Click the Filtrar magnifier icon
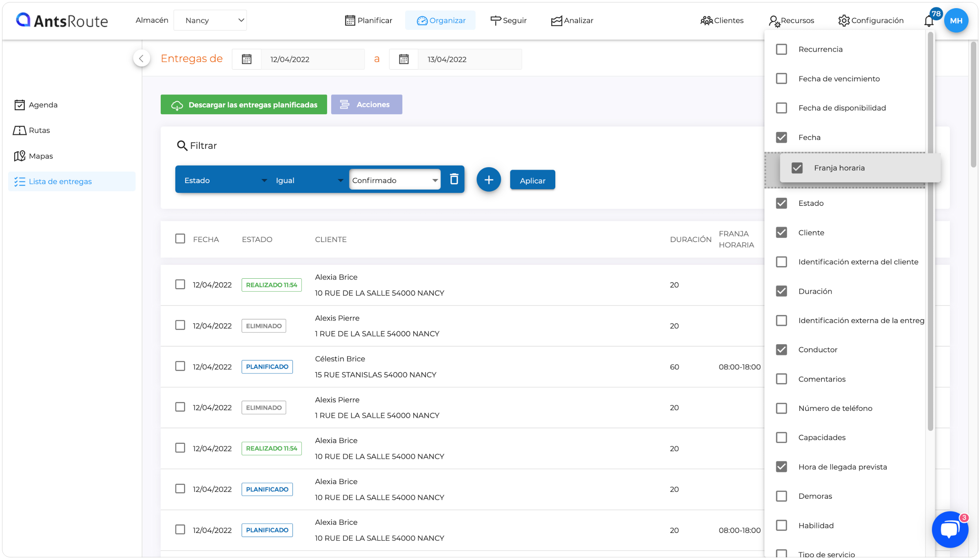 (x=182, y=146)
